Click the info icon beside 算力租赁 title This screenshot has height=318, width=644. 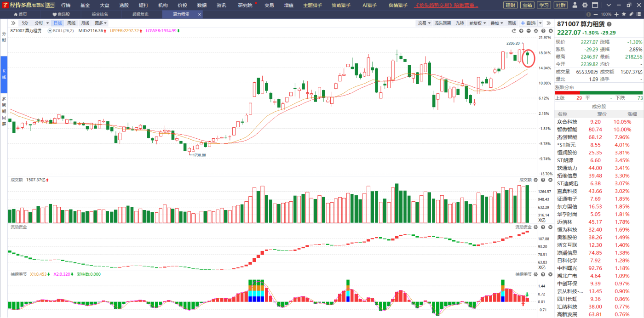tap(609, 24)
